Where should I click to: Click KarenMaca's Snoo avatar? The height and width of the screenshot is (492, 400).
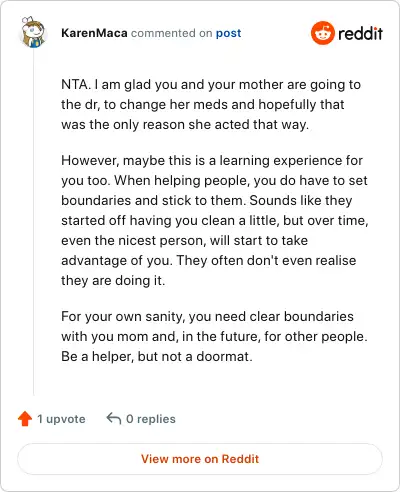coord(33,32)
